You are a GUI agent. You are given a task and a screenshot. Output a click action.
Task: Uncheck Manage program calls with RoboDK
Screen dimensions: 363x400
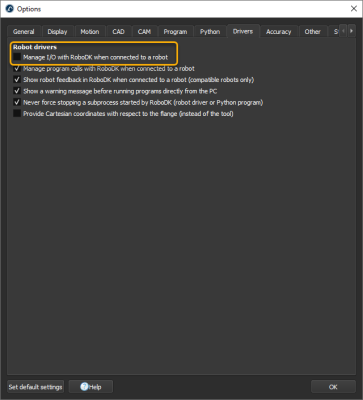(17, 69)
